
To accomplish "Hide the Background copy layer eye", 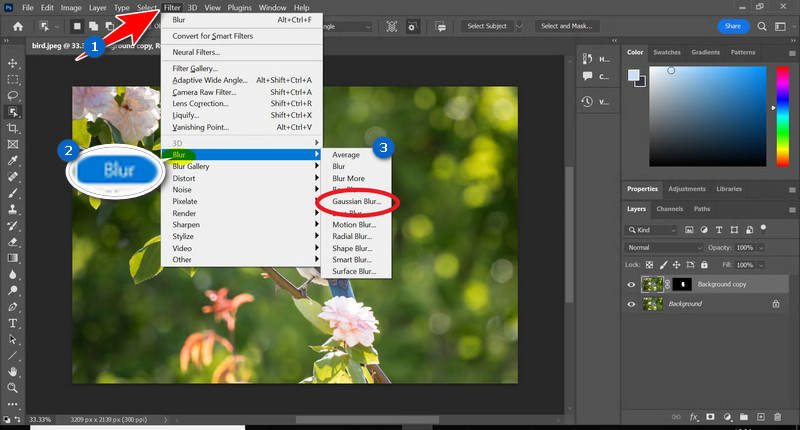I will [631, 285].
